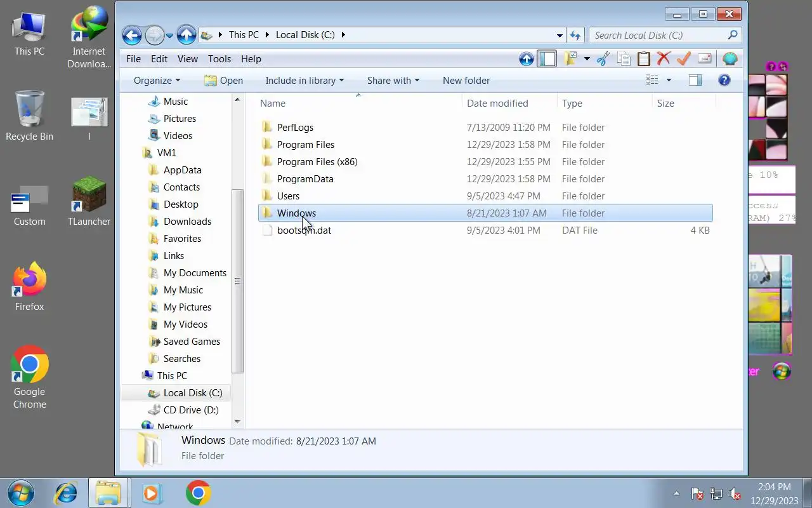The image size is (812, 508).
Task: Open the Edit menu
Action: 159,58
